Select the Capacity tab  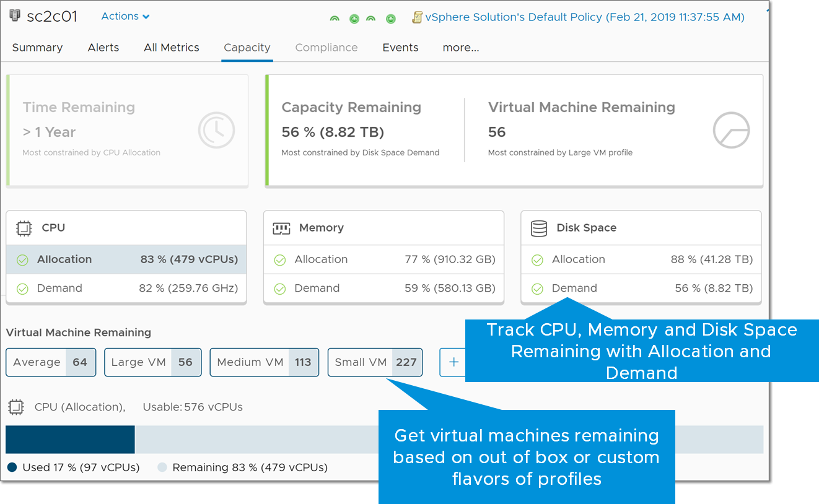pyautogui.click(x=247, y=48)
